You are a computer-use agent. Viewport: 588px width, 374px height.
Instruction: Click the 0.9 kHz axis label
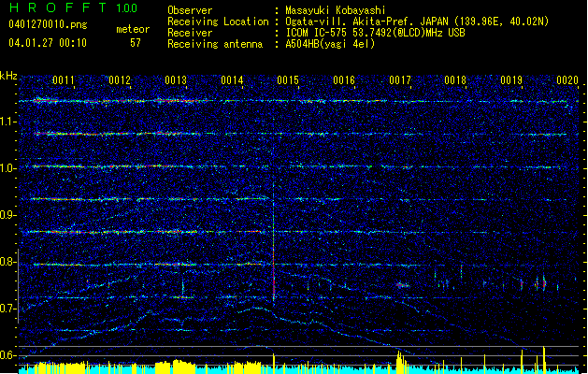(x=7, y=215)
